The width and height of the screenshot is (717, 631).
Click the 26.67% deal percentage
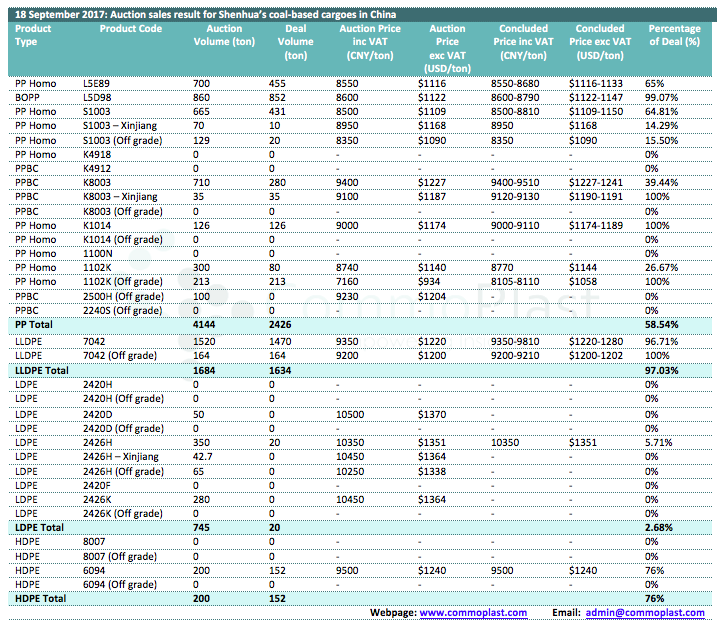coord(661,267)
